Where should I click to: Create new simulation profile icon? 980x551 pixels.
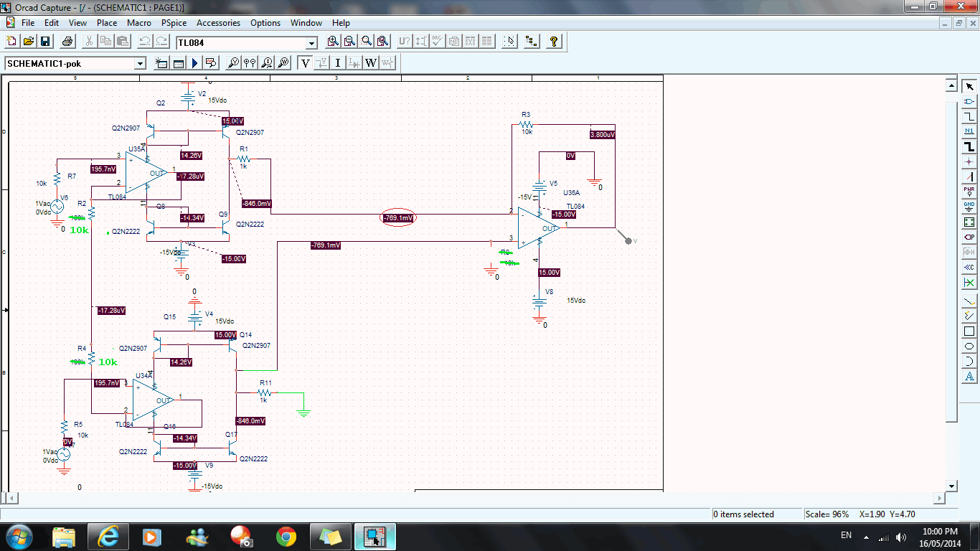(x=161, y=63)
